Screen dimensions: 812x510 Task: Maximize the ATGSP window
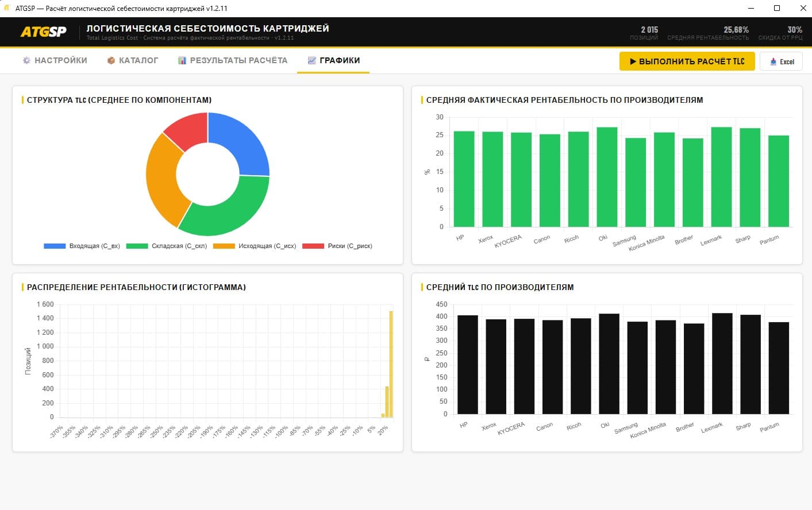click(x=776, y=8)
